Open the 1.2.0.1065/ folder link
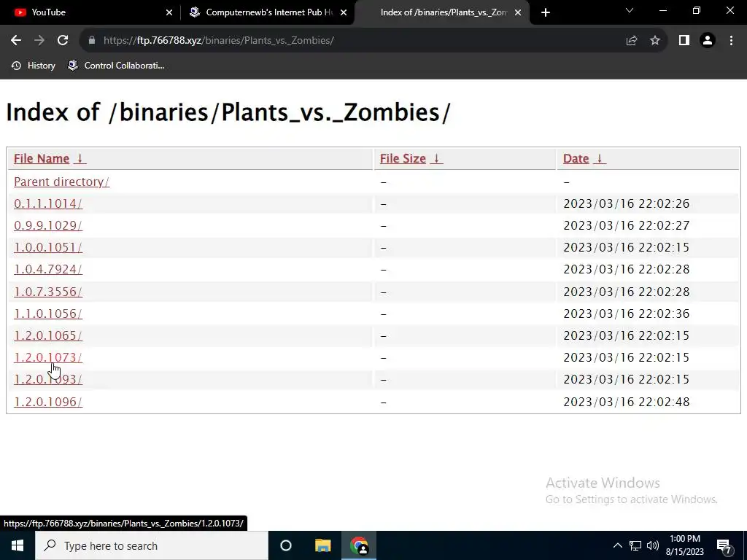 click(48, 335)
